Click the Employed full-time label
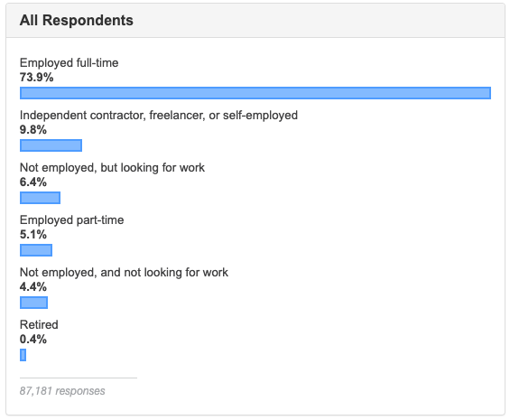510x420 pixels. 69,63
